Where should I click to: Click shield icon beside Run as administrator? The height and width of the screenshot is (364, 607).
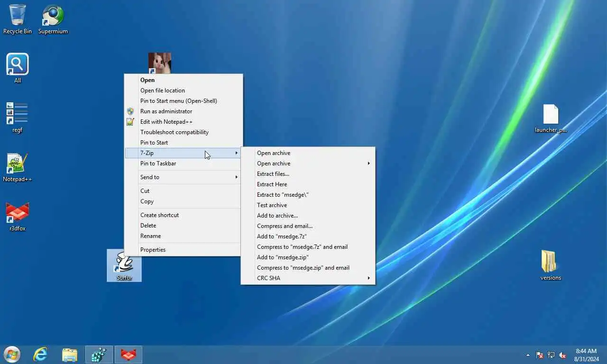pyautogui.click(x=130, y=111)
